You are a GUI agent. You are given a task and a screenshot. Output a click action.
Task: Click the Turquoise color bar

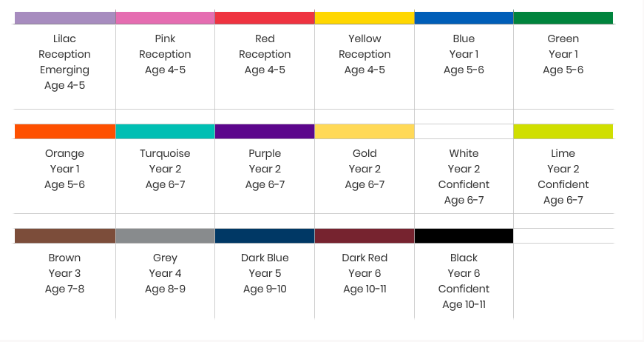tap(165, 132)
